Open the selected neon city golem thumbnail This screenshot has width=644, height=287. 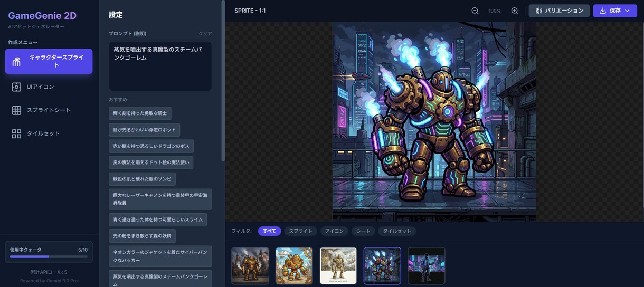coord(382,266)
